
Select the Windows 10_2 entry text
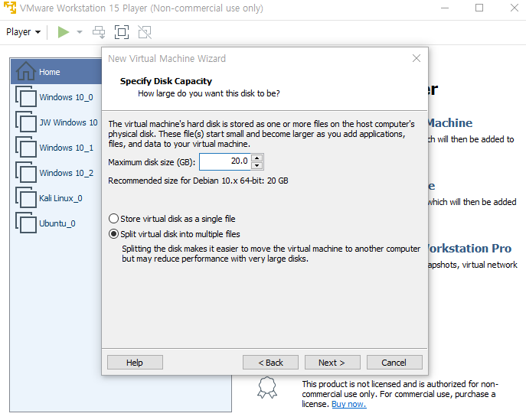[66, 173]
